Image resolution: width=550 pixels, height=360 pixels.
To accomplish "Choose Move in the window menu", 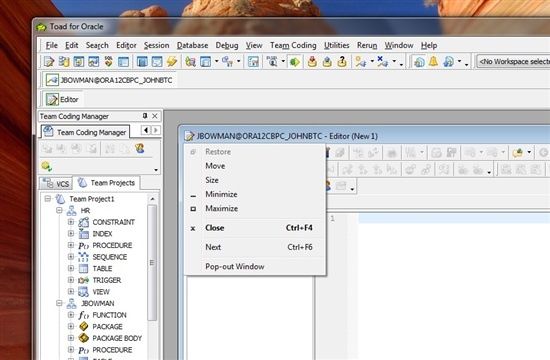I will pyautogui.click(x=255, y=166).
